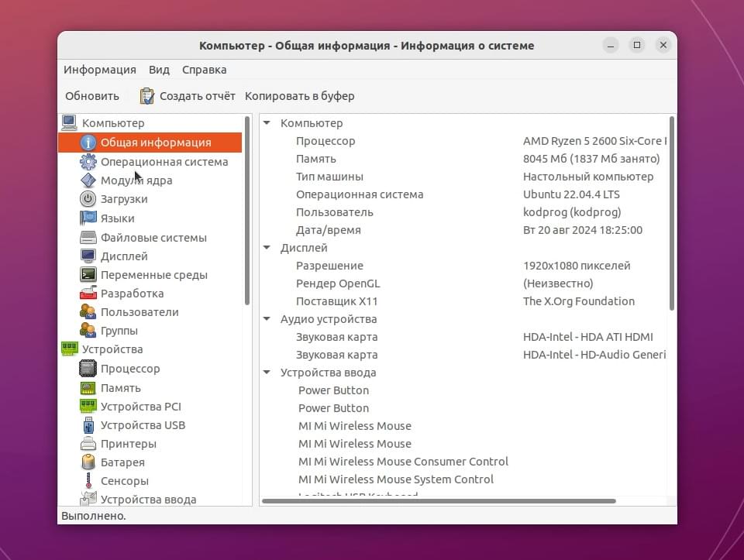Click the Компьютер monitor icon in sidebar
This screenshot has width=744, height=560.
[69, 123]
